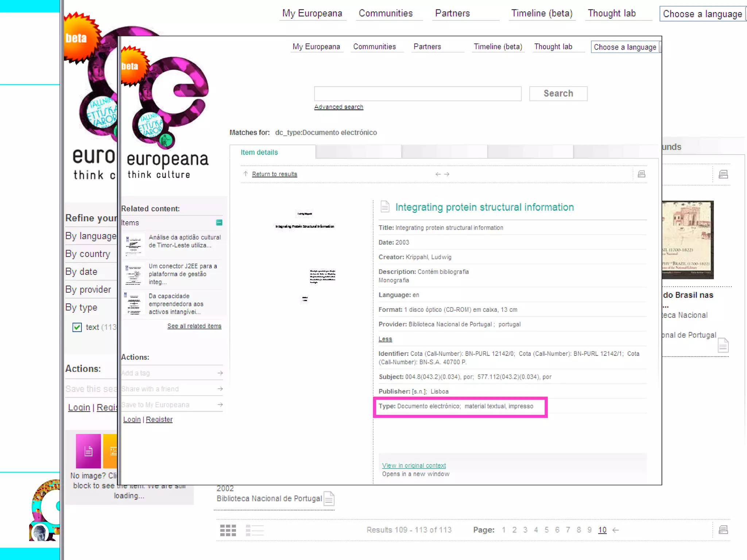Click the print icon in item details

pyautogui.click(x=641, y=174)
